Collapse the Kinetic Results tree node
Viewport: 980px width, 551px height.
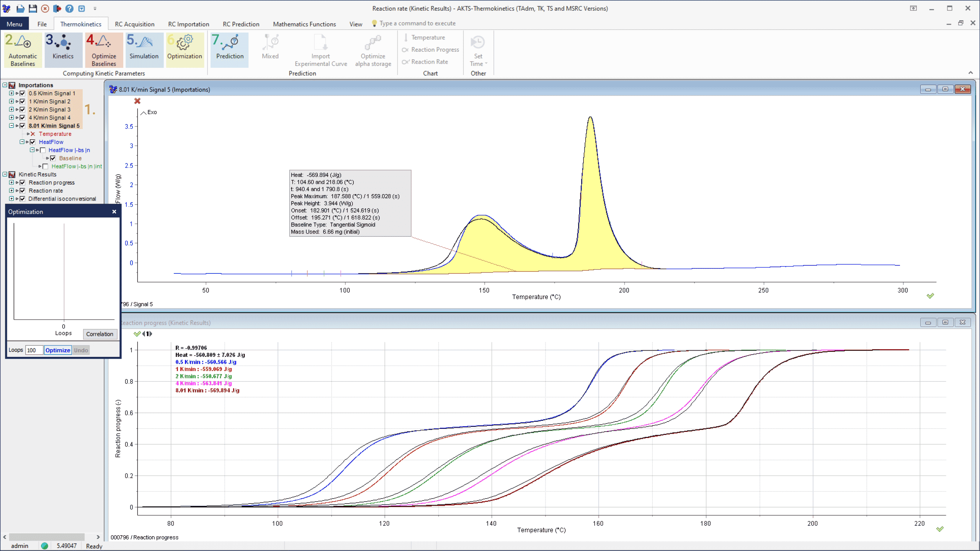5,175
